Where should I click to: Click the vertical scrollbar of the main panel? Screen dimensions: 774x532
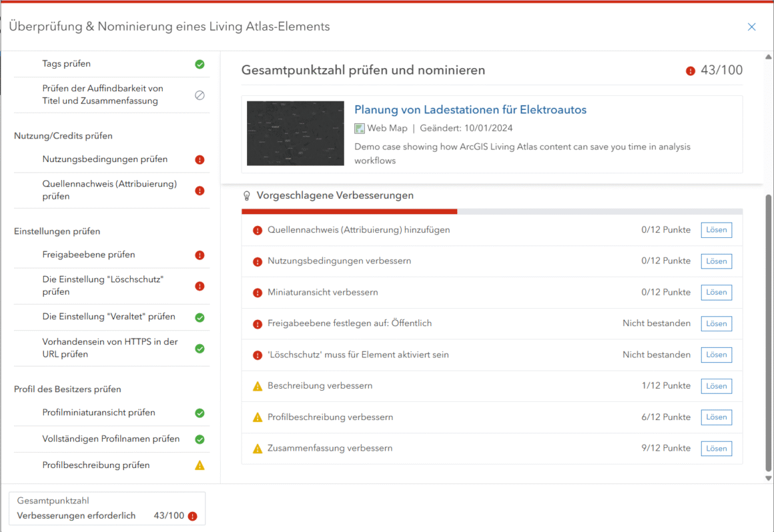[768, 333]
